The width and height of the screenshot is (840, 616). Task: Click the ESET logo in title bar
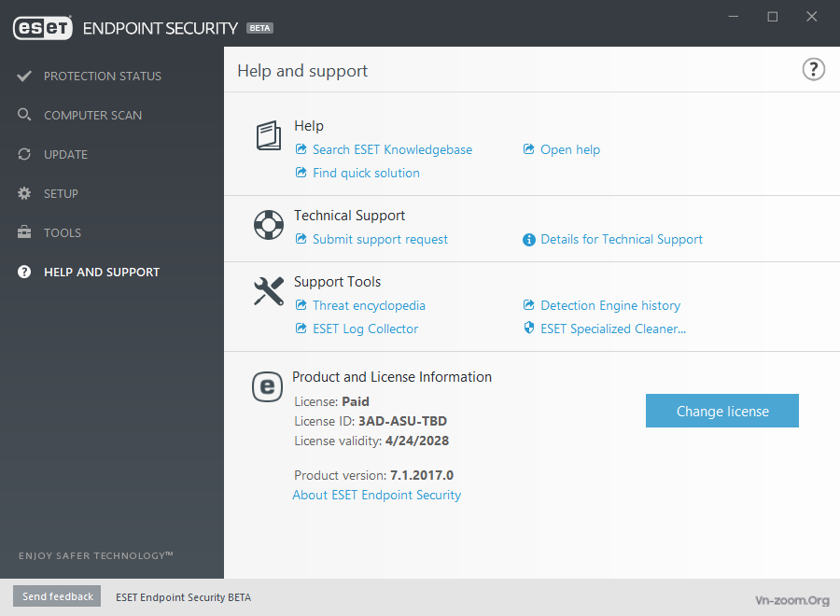[43, 28]
